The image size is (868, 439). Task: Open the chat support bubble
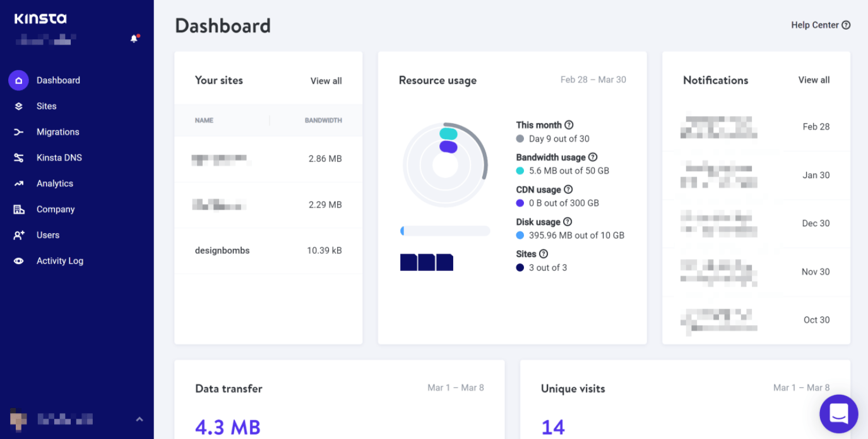[x=838, y=414]
